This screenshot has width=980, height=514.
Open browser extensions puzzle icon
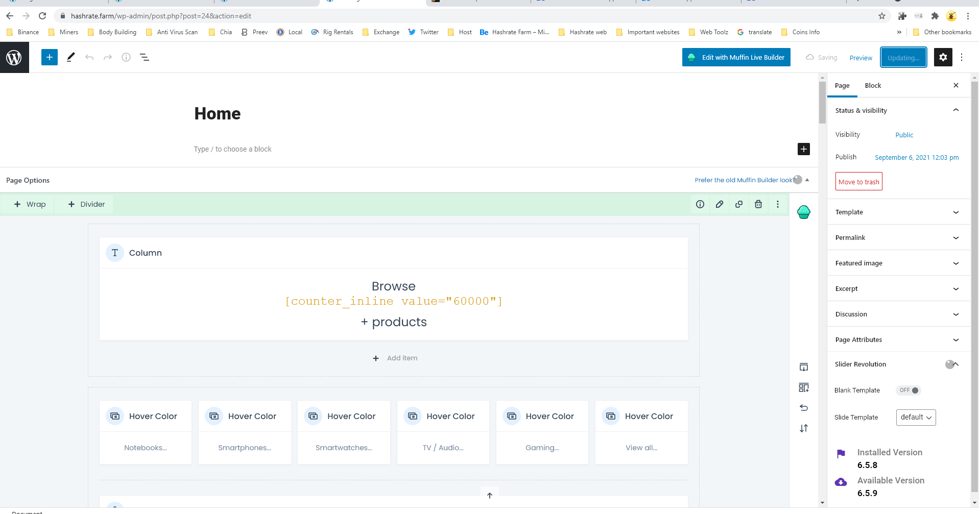(935, 16)
